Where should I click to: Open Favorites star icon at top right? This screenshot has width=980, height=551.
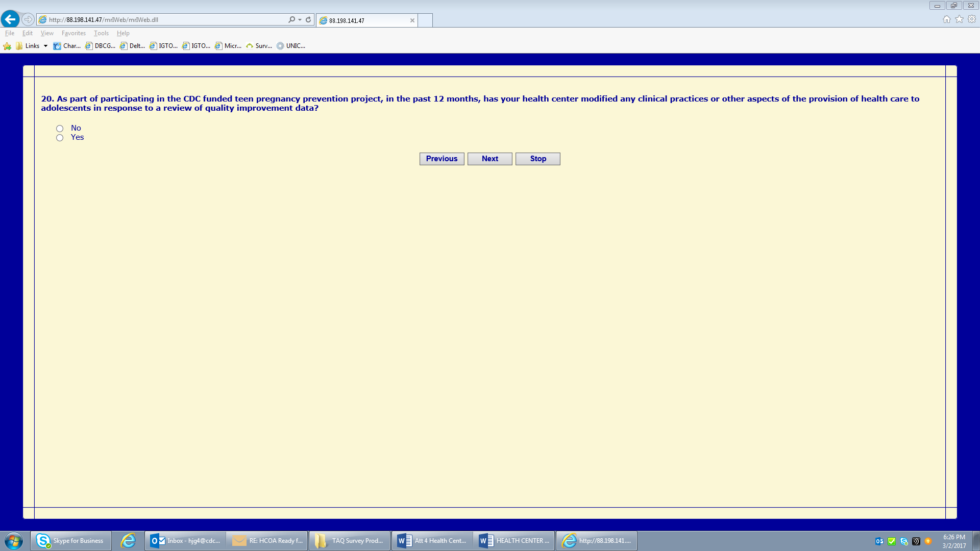click(959, 19)
